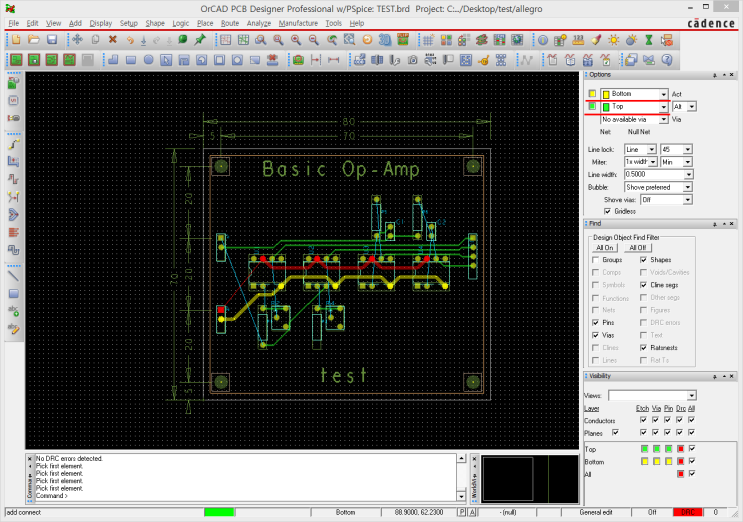
Task: Click the P button in status bar
Action: click(462, 512)
